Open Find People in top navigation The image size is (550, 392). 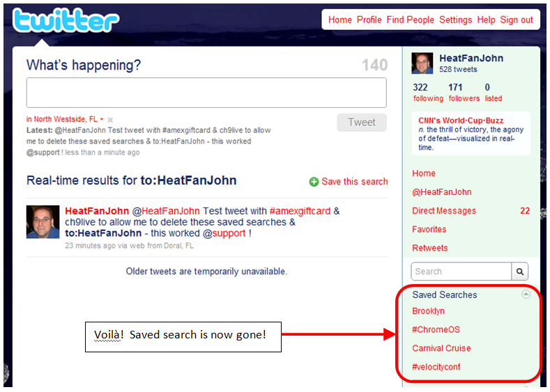(410, 19)
